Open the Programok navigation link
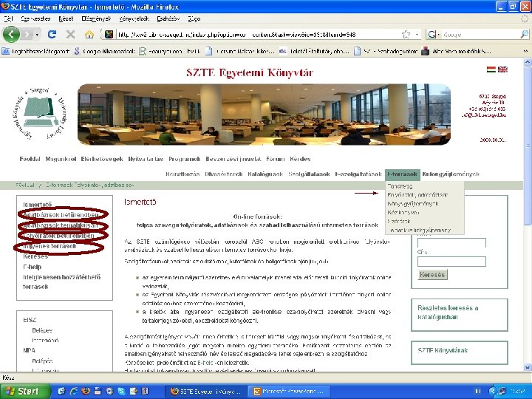The height and width of the screenshot is (399, 532). tap(185, 159)
